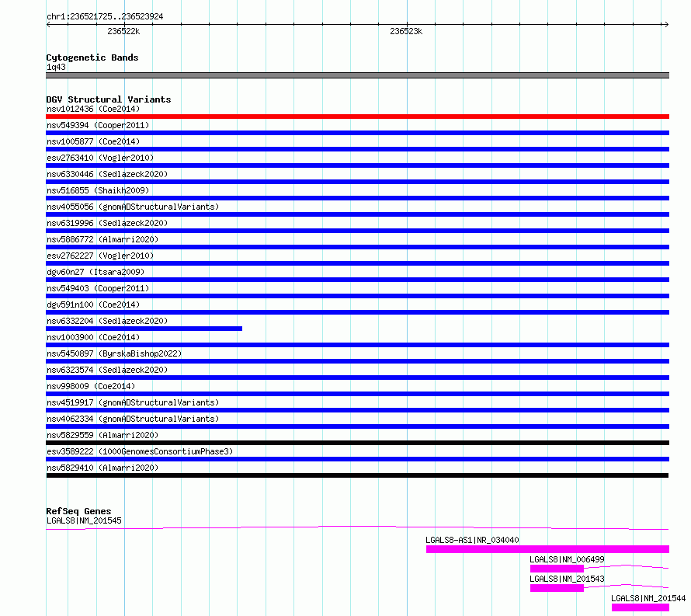Click nsv6330446 (Sedlazeck2020) label
The image size is (691, 616).
pyautogui.click(x=107, y=174)
